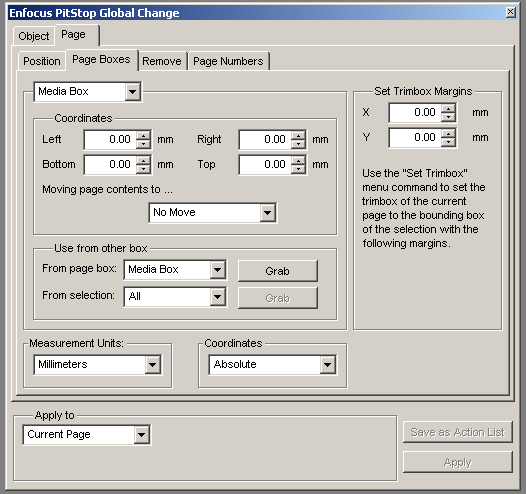
Task: Select the Page tab
Action: tap(77, 35)
